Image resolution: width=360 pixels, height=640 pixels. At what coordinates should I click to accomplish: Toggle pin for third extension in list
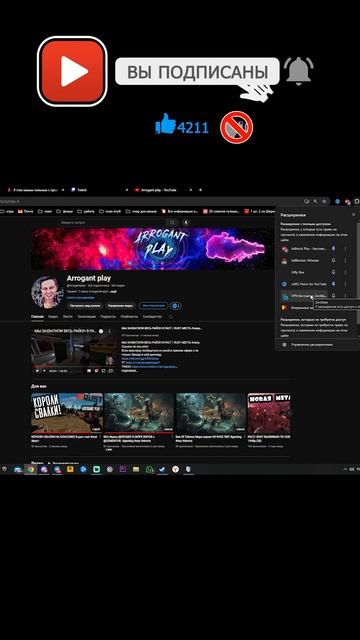click(x=333, y=272)
